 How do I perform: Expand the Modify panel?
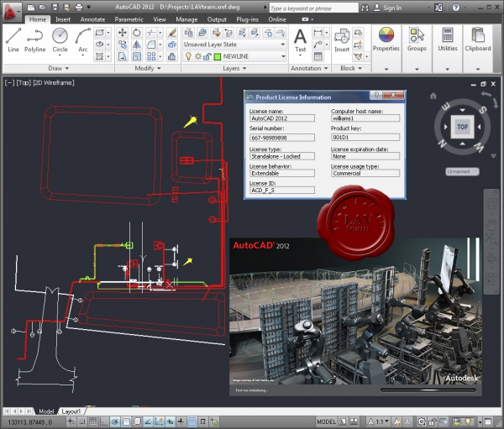(x=148, y=68)
